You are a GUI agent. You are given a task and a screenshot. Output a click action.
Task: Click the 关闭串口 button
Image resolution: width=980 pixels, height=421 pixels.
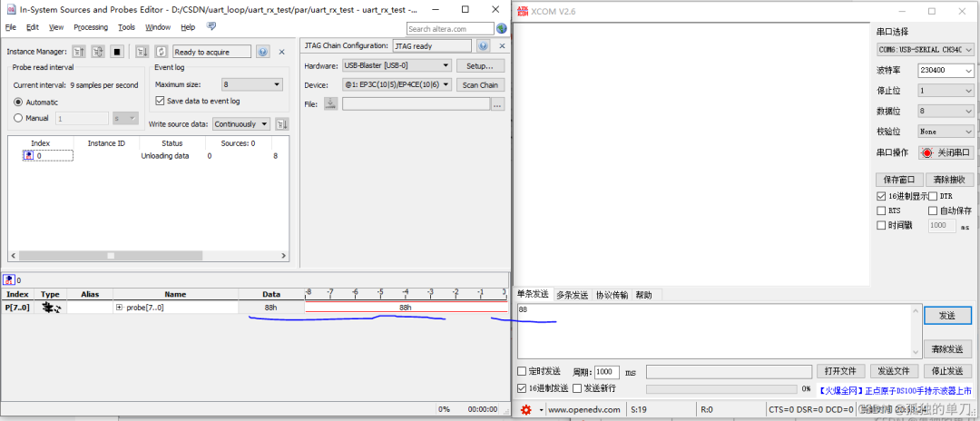click(946, 152)
